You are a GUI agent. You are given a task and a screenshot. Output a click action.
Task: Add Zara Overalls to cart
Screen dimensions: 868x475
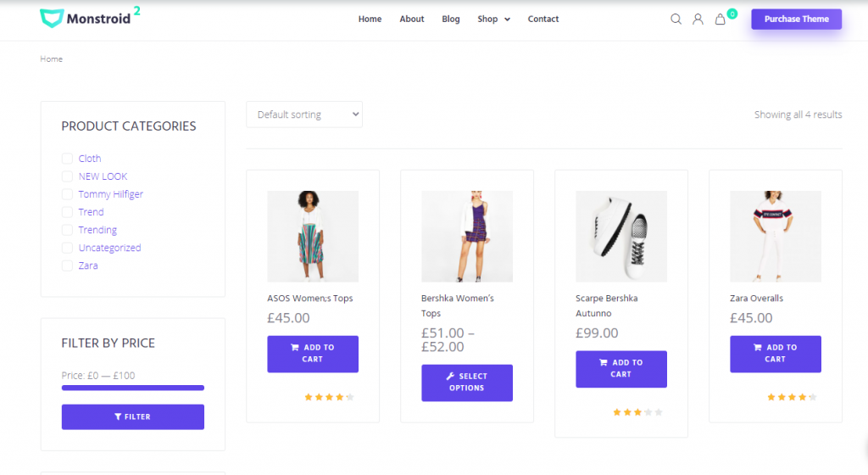[776, 354]
